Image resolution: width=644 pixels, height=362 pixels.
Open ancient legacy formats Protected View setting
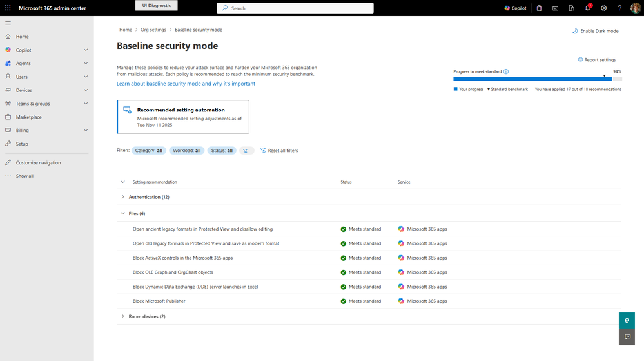[202, 229]
